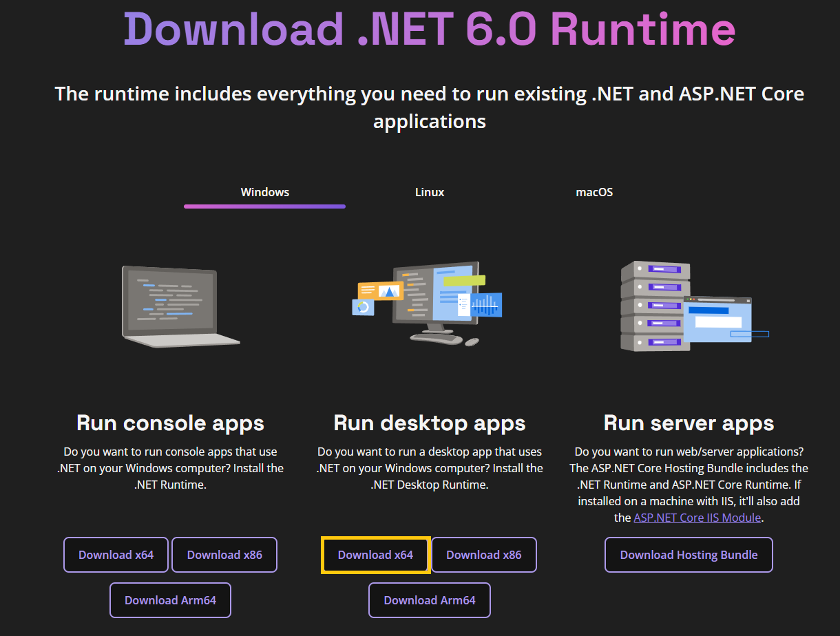
Task: Download x64 runtime for console apps
Action: pos(116,554)
